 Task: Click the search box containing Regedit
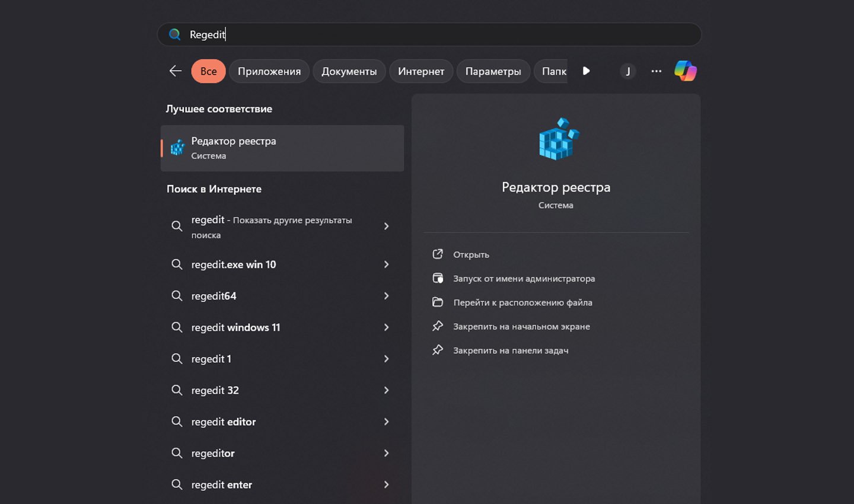tap(429, 34)
